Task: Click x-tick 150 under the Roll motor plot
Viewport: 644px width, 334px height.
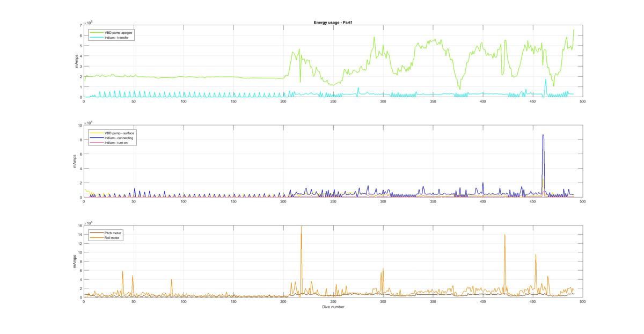Action: click(233, 302)
